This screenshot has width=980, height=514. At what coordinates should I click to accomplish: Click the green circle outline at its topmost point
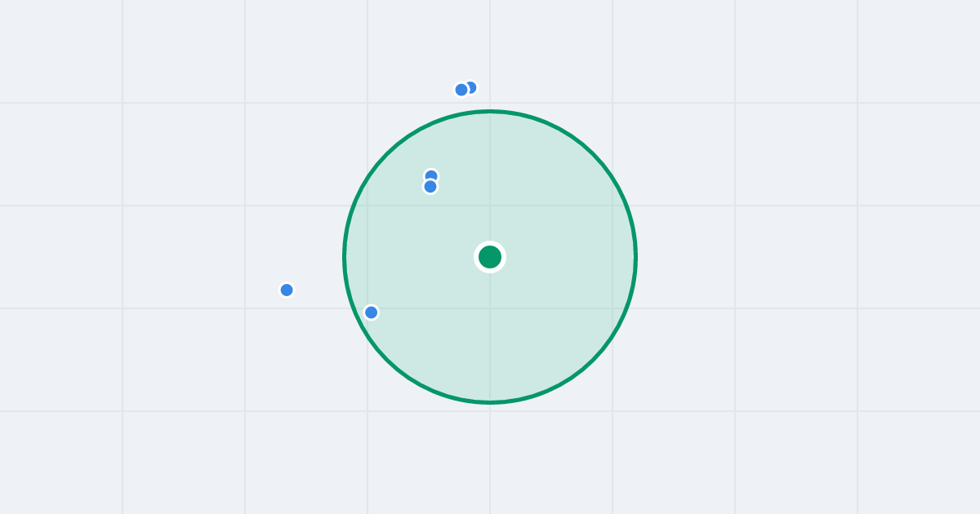tap(490, 111)
